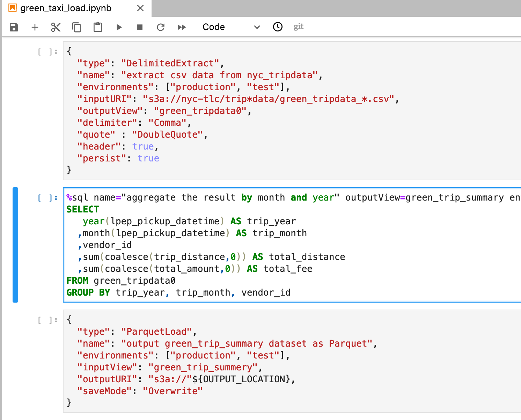
Task: Click the "Overwrite" saveMode value
Action: (x=173, y=391)
